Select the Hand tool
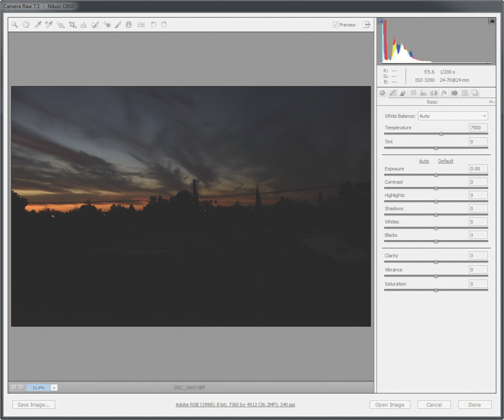This screenshot has width=504, height=420. [x=26, y=25]
